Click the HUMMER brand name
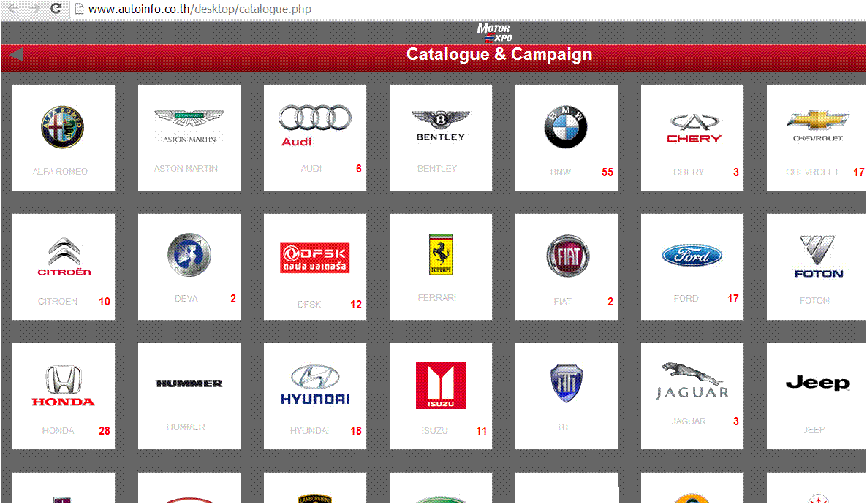This screenshot has width=867, height=504. [186, 427]
